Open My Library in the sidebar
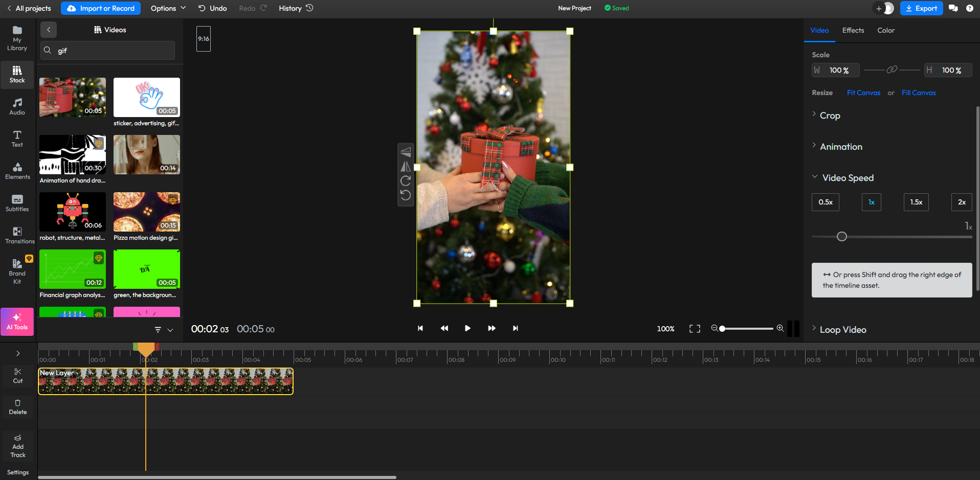Image resolution: width=980 pixels, height=480 pixels. (x=17, y=38)
